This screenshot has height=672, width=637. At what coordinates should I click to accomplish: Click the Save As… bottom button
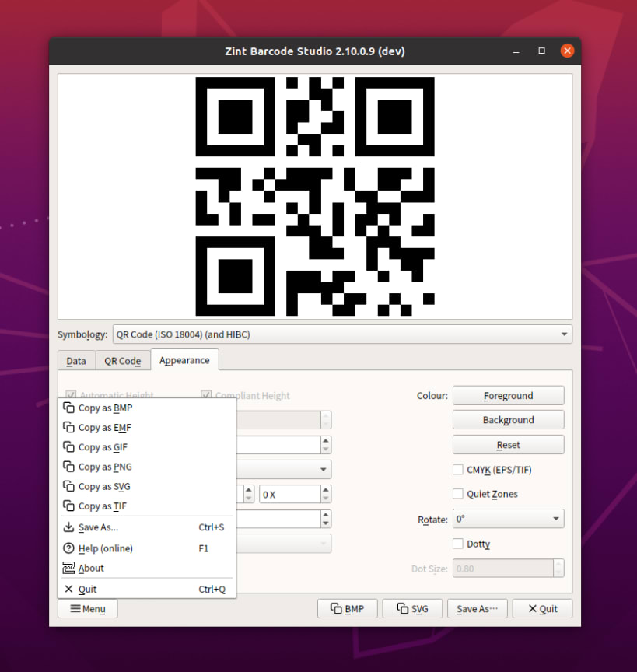[x=477, y=608]
